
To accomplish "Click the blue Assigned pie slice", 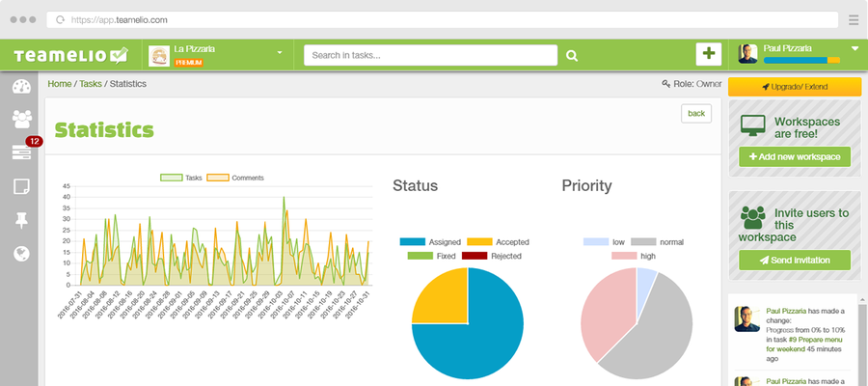I will (x=487, y=344).
